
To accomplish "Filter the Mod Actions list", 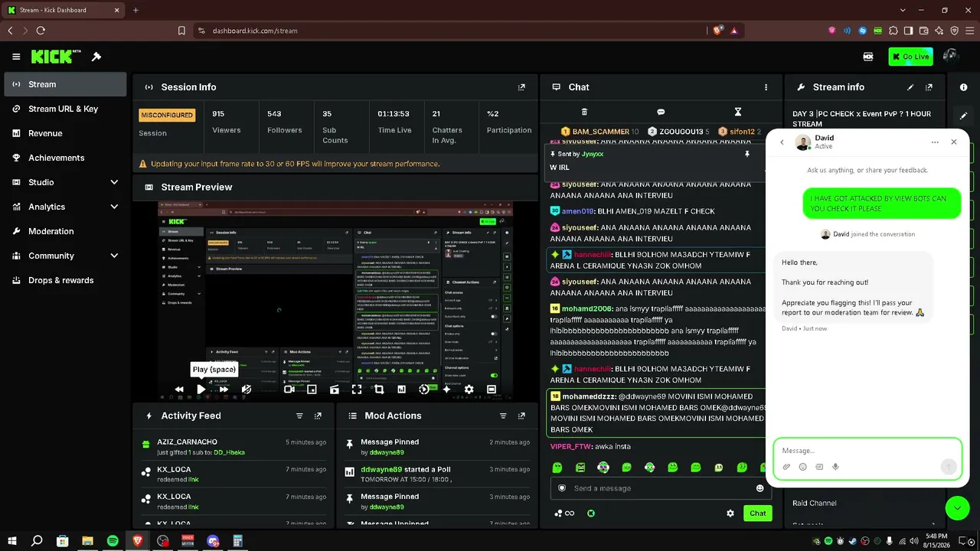I will click(x=503, y=416).
